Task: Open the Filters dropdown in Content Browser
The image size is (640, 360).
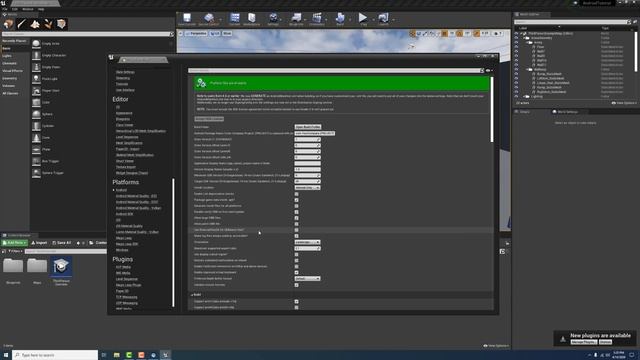Action: pyautogui.click(x=15, y=251)
